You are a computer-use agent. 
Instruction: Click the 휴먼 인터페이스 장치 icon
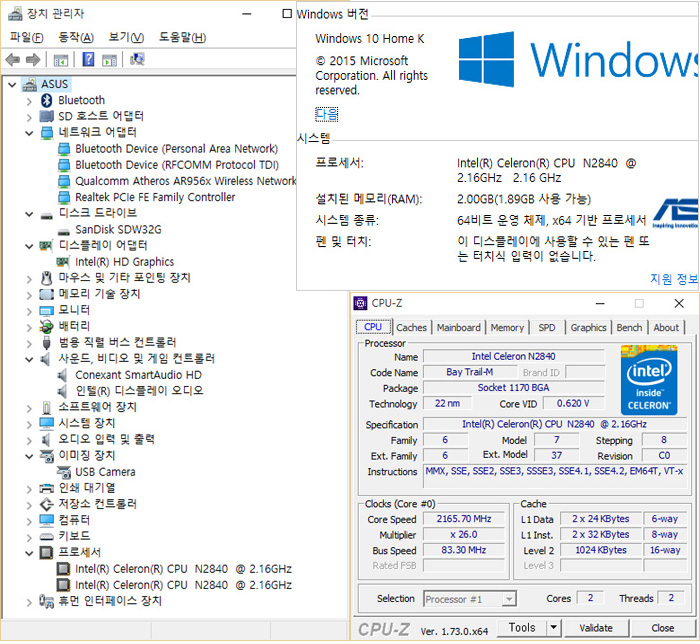[46, 601]
